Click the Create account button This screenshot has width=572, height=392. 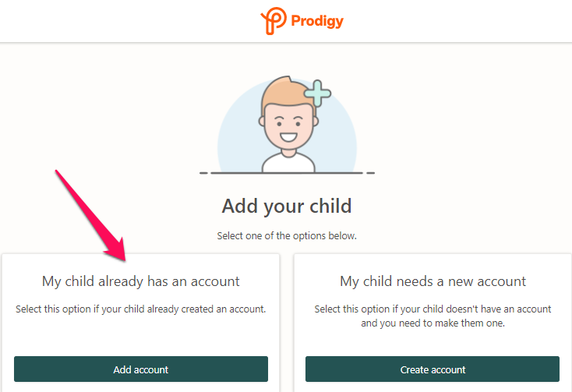[x=433, y=369]
